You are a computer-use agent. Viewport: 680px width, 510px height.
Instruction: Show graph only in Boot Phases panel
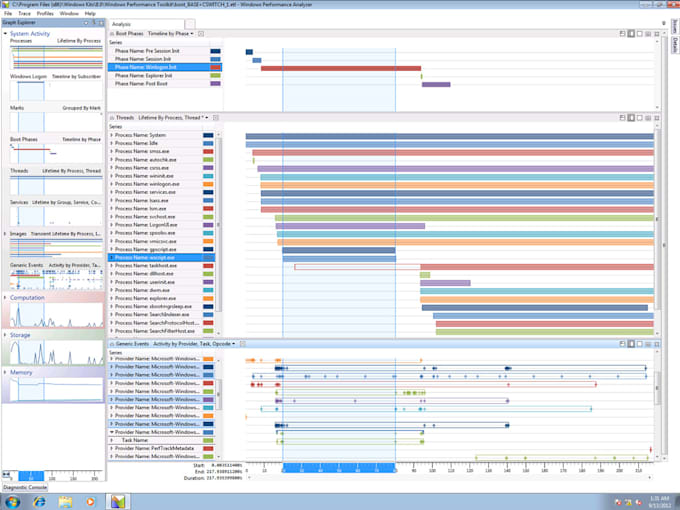point(640,33)
